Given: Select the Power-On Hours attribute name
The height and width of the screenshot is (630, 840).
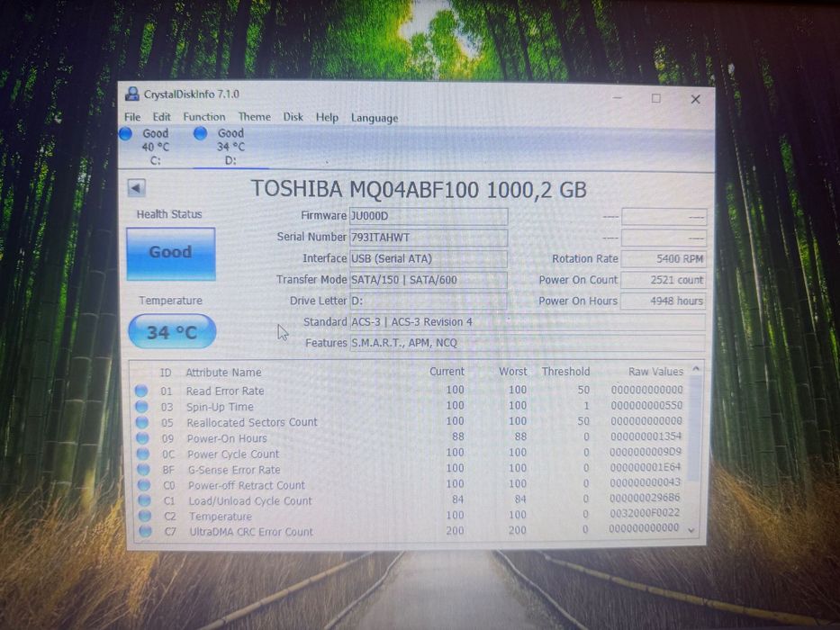Looking at the screenshot, I should tap(227, 438).
